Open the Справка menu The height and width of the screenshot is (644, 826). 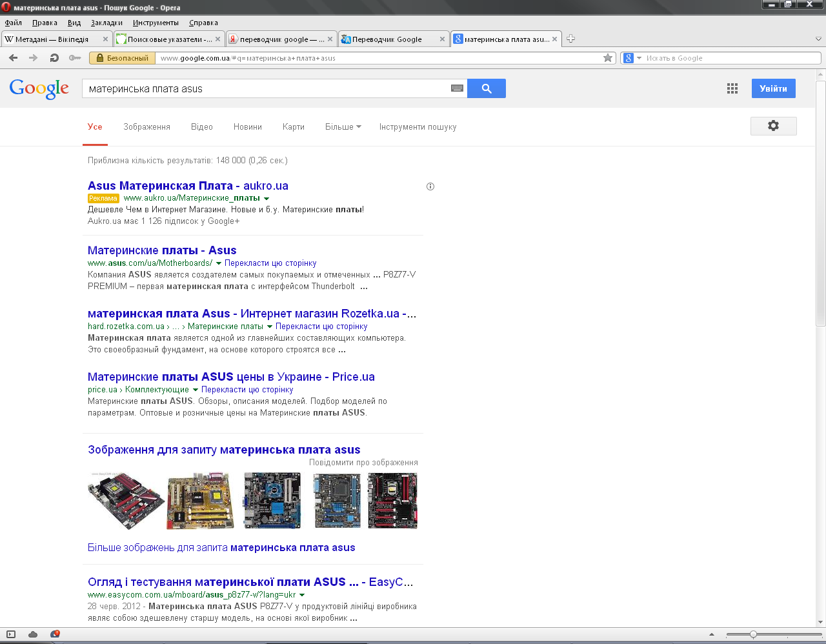click(203, 23)
